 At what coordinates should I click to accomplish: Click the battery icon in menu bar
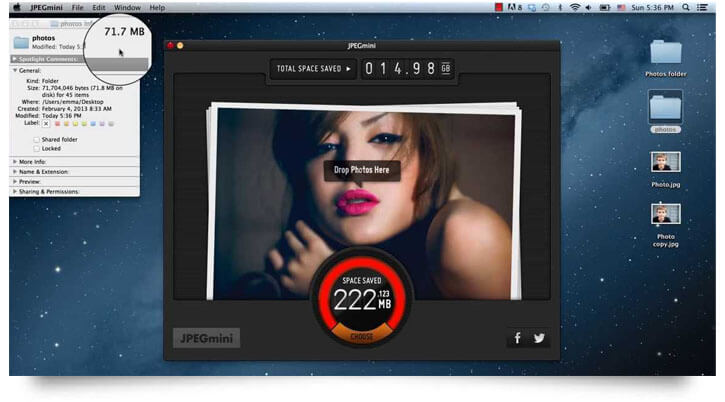coord(605,7)
